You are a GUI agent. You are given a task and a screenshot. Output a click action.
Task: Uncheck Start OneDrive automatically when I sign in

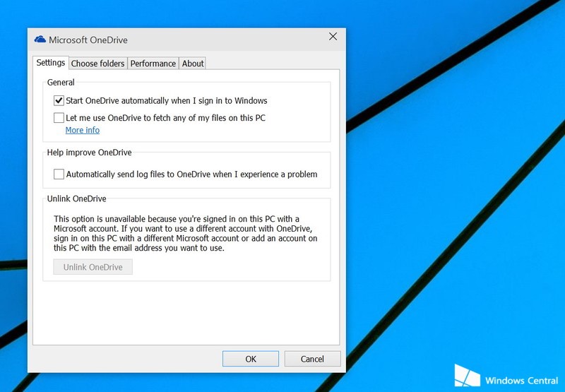pyautogui.click(x=59, y=100)
